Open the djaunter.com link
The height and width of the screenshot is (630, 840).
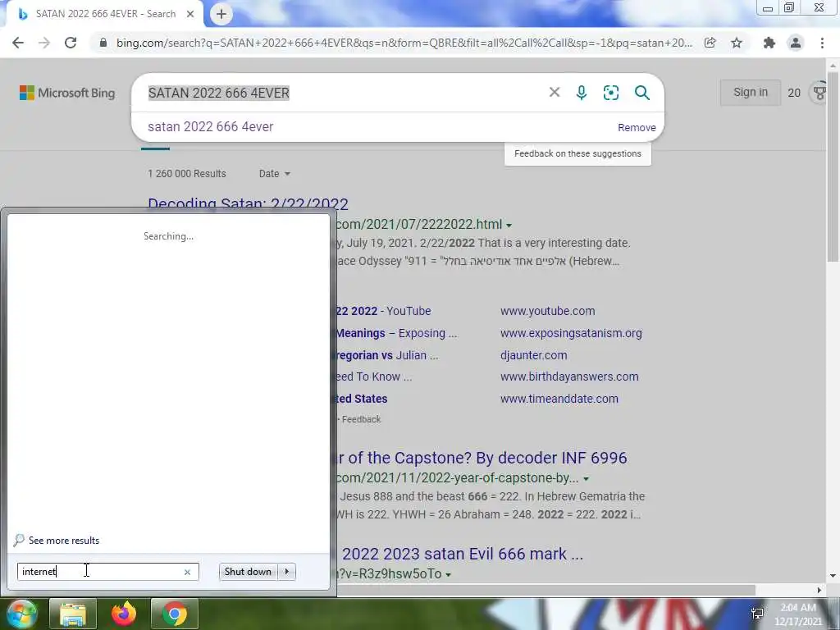[x=533, y=354]
